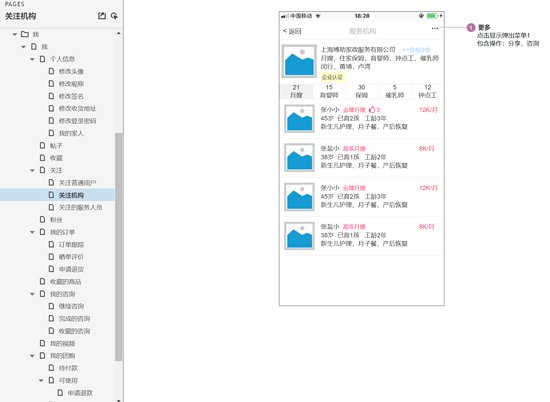Image resolution: width=550 pixels, height=402 pixels.
Task: Open the 修改头像 page in tree
Action: 71,71
